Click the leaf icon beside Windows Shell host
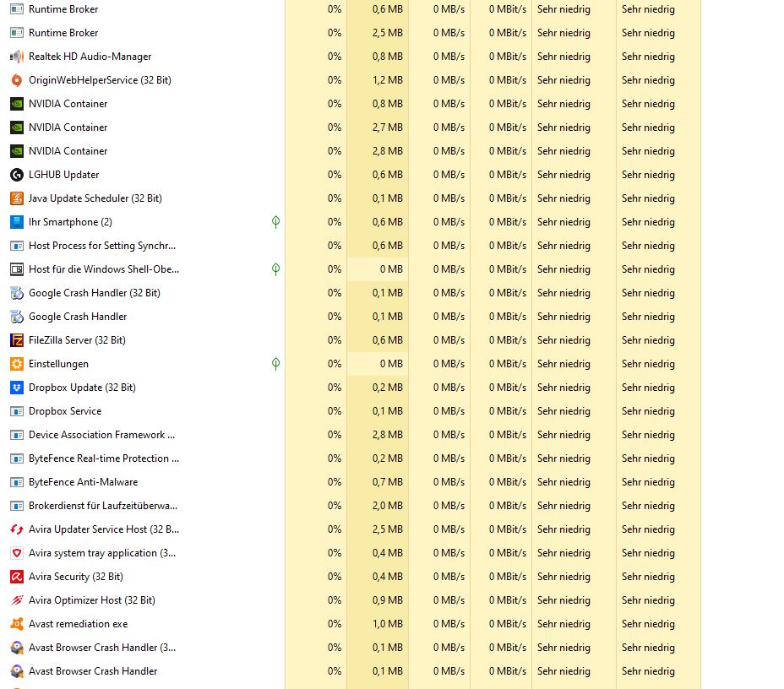 [x=275, y=269]
